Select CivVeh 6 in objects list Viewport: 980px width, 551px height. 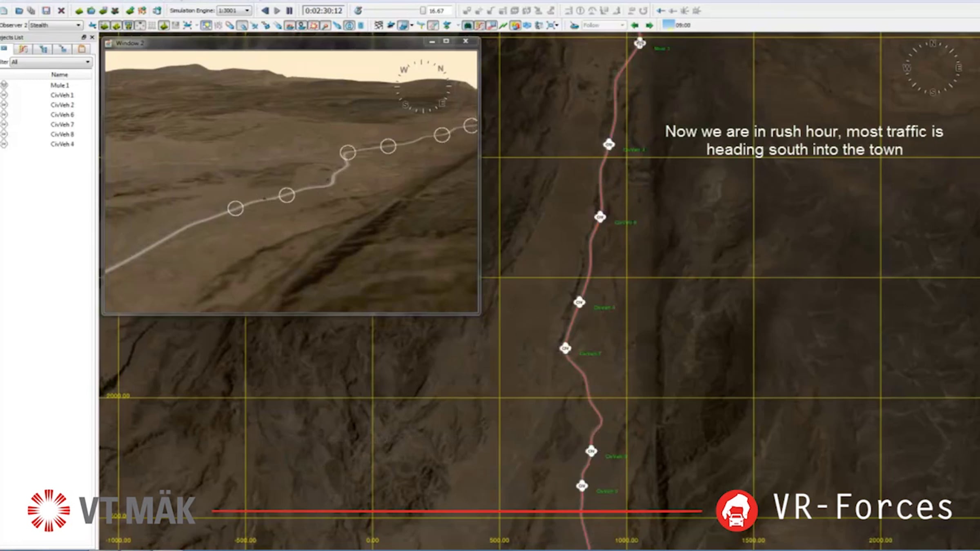click(62, 115)
